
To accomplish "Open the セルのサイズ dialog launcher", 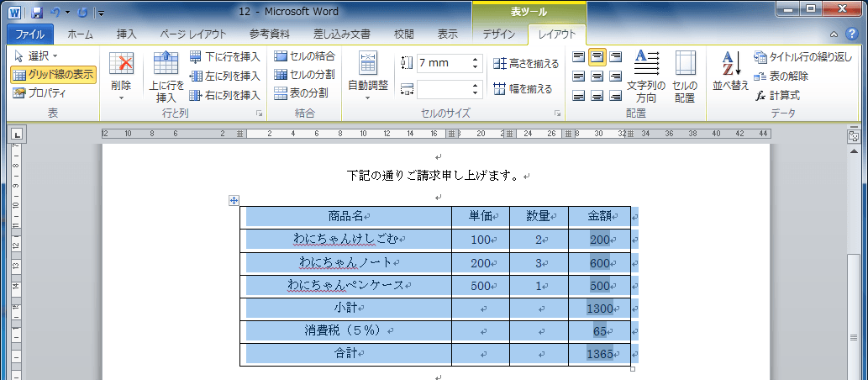I will (x=557, y=113).
